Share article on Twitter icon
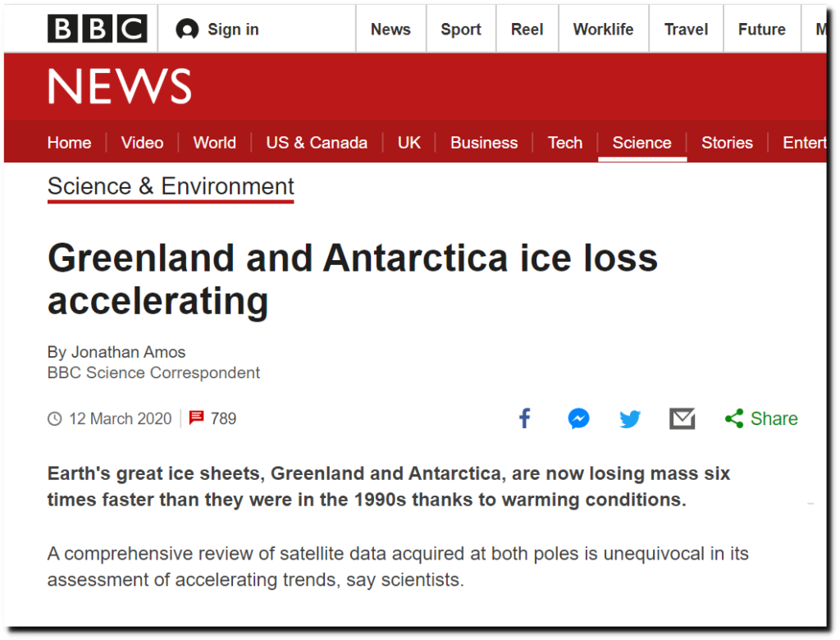The height and width of the screenshot is (640, 840). pos(630,419)
